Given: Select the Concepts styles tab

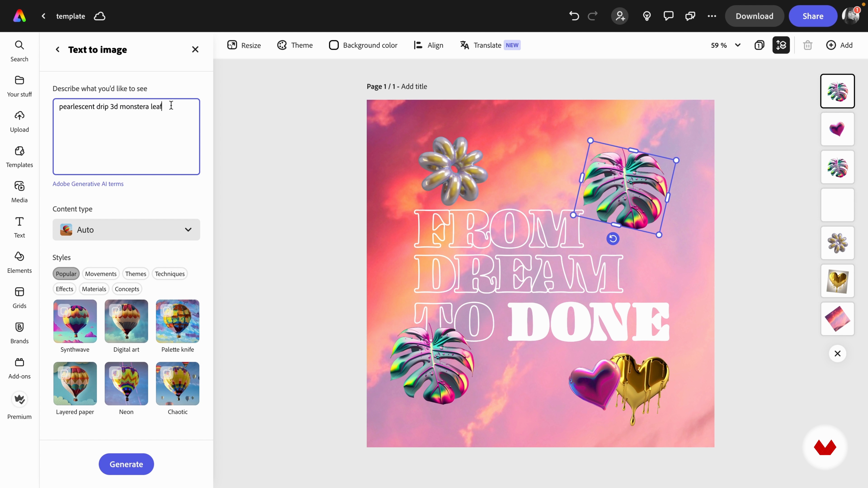Looking at the screenshot, I should [x=127, y=289].
